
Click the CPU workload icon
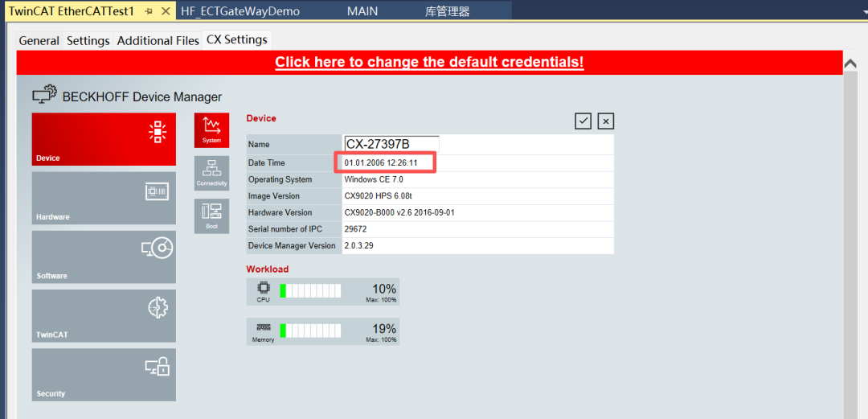point(263,288)
